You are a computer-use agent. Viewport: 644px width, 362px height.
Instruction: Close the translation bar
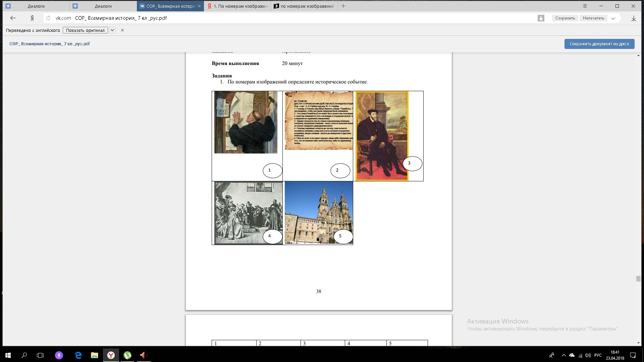pyautogui.click(x=122, y=30)
